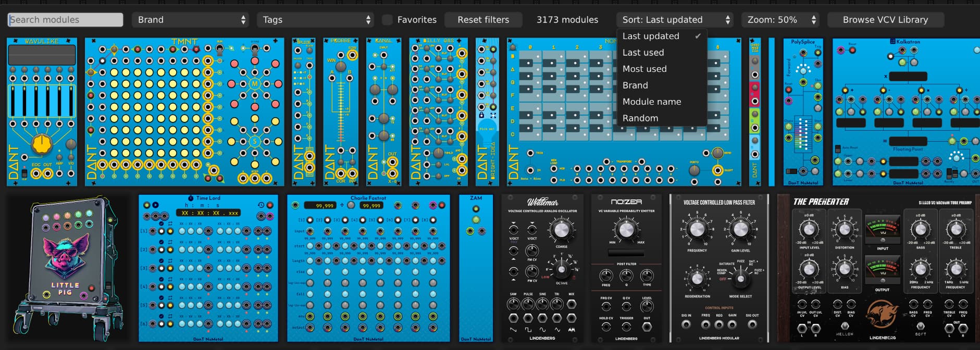Open the Zoom: 50% dropdown

[780, 20]
